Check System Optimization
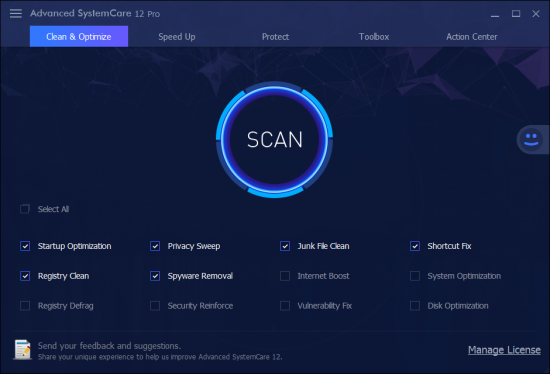This screenshot has width=550, height=374. tap(415, 276)
